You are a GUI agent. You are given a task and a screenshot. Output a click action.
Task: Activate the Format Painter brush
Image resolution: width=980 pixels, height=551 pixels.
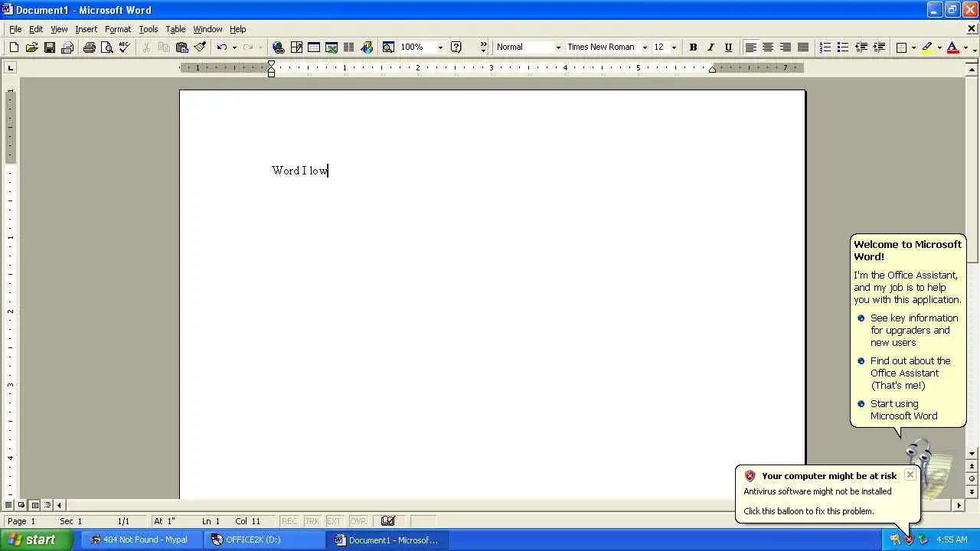point(200,47)
